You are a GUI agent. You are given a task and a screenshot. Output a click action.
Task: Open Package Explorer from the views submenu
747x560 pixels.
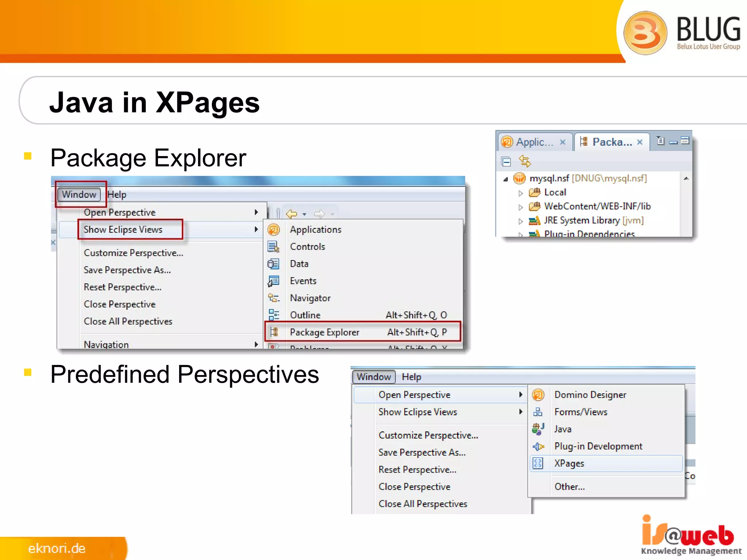click(x=363, y=332)
